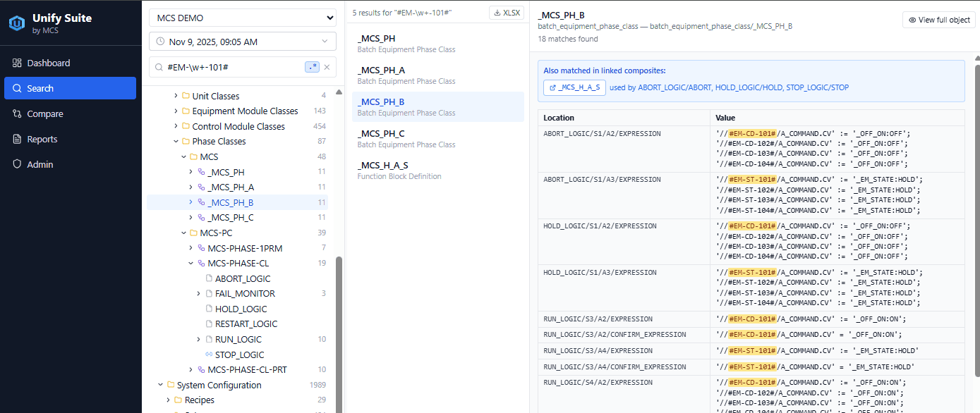Click the ABORT_LOGIC/S1/A2/EXPRESSION location cell
Viewport: 980px width, 413px height.
pos(624,149)
